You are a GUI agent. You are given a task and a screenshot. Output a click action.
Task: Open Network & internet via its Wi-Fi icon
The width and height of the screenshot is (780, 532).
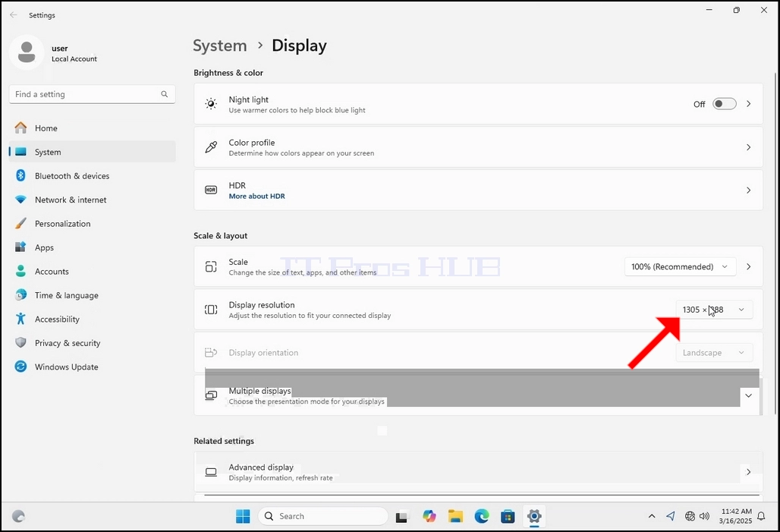(20, 200)
